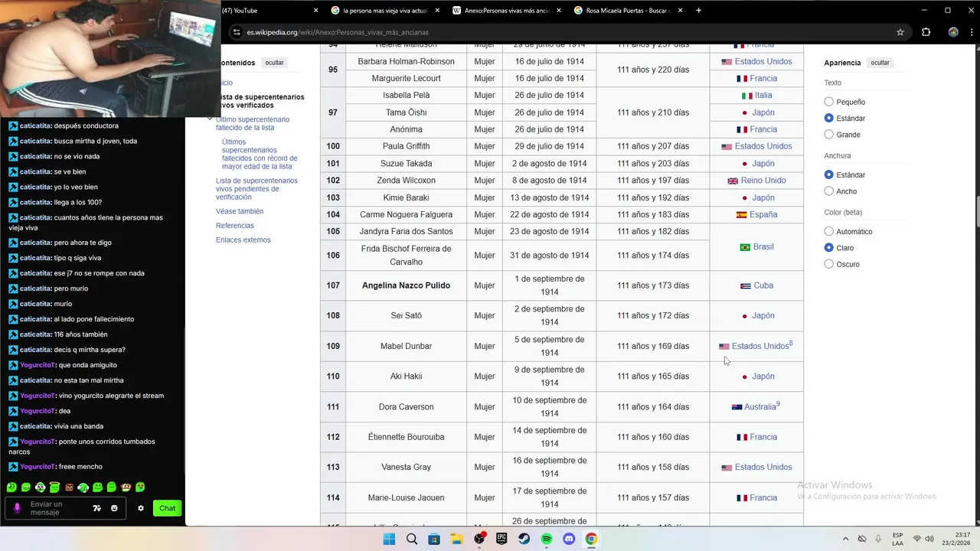980x551 pixels.
Task: Open a new browser tab
Action: [x=699, y=11]
